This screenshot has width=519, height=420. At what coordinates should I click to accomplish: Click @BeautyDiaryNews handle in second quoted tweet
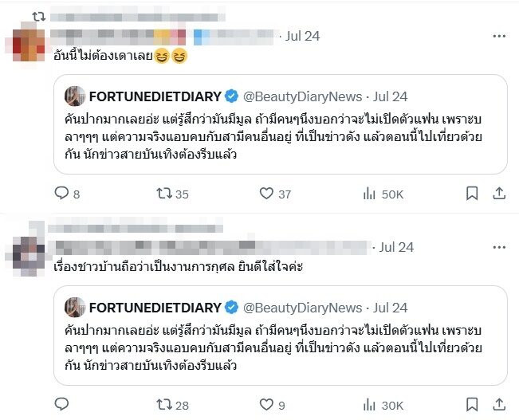[x=302, y=308]
